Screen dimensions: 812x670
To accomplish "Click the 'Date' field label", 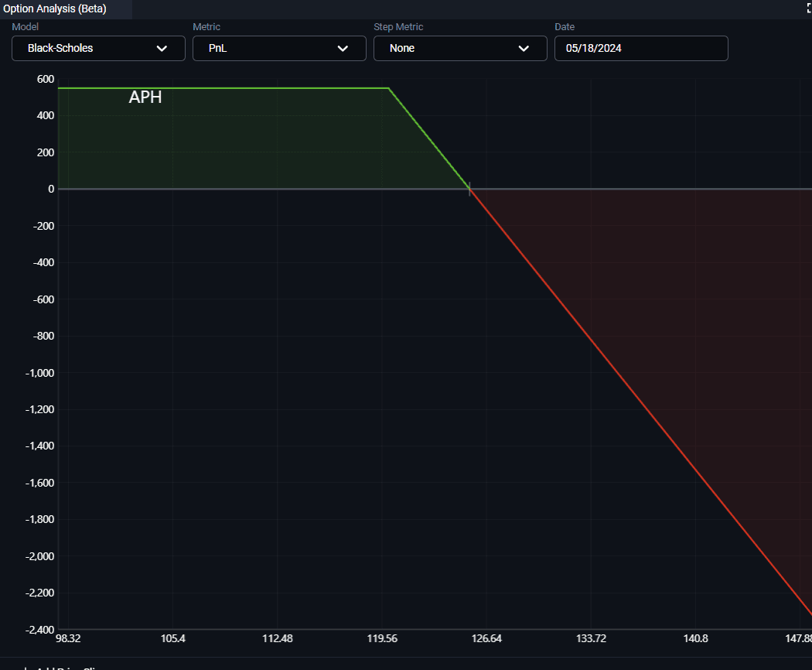I will click(x=565, y=27).
